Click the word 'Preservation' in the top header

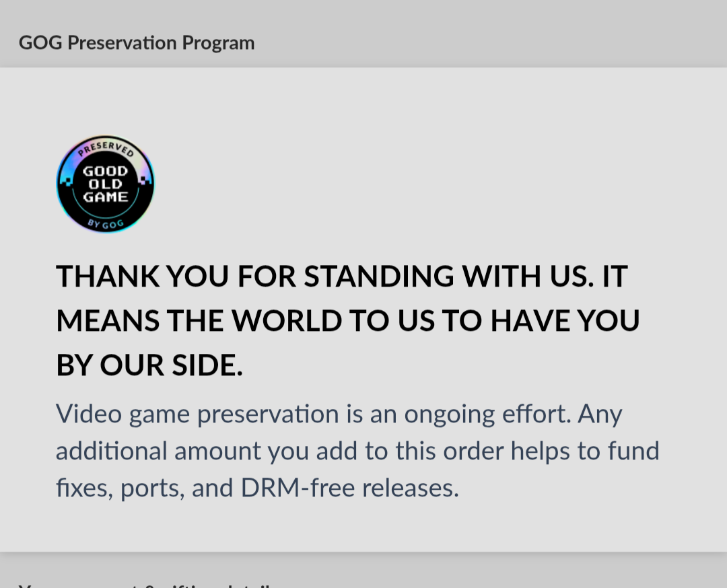pos(122,42)
